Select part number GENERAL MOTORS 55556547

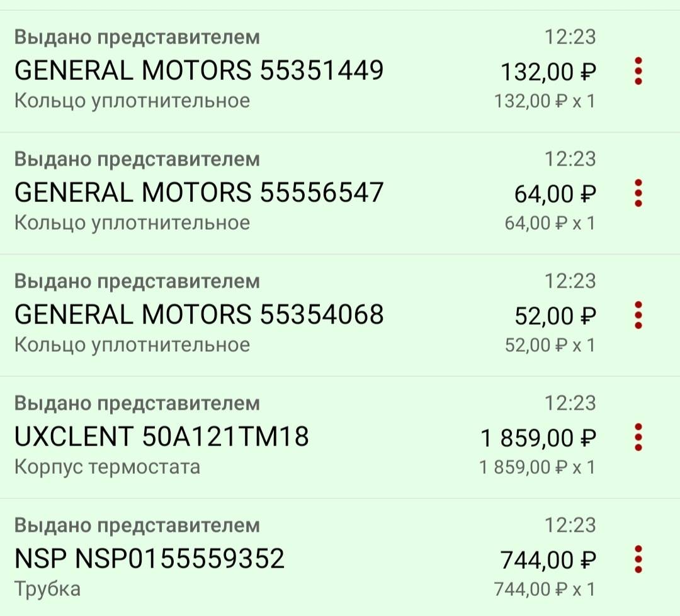[x=198, y=193]
